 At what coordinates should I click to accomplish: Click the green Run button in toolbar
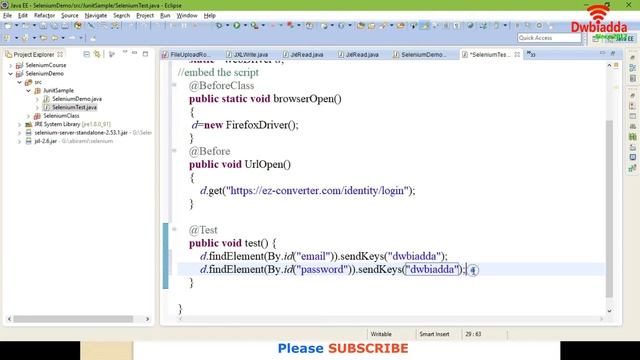[x=237, y=25]
